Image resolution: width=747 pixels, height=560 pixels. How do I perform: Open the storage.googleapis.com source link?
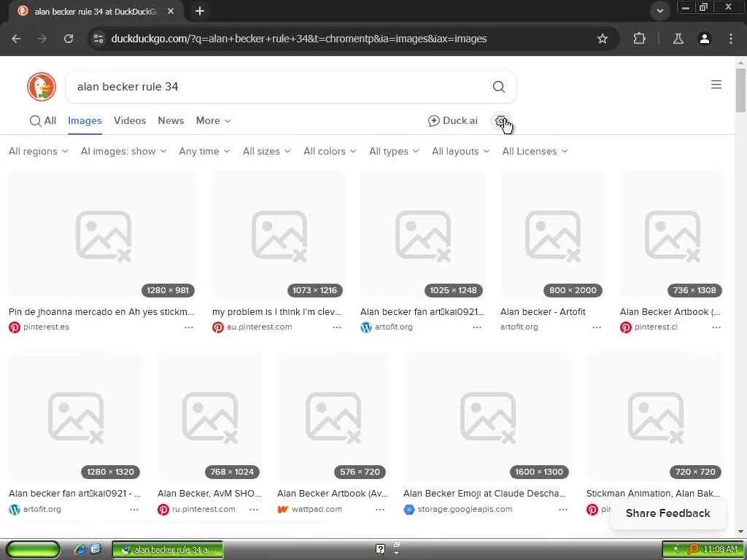pyautogui.click(x=465, y=510)
